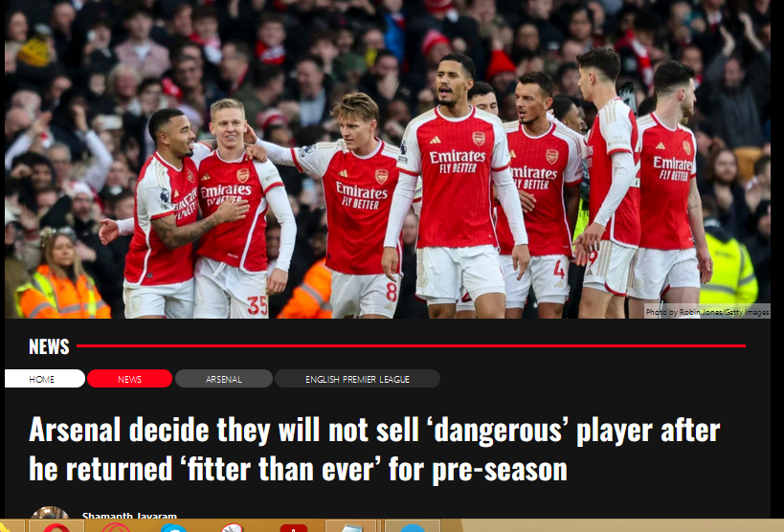Click the white round taskbar icon
Image resolution: width=784 pixels, height=532 pixels.
(x=232, y=528)
